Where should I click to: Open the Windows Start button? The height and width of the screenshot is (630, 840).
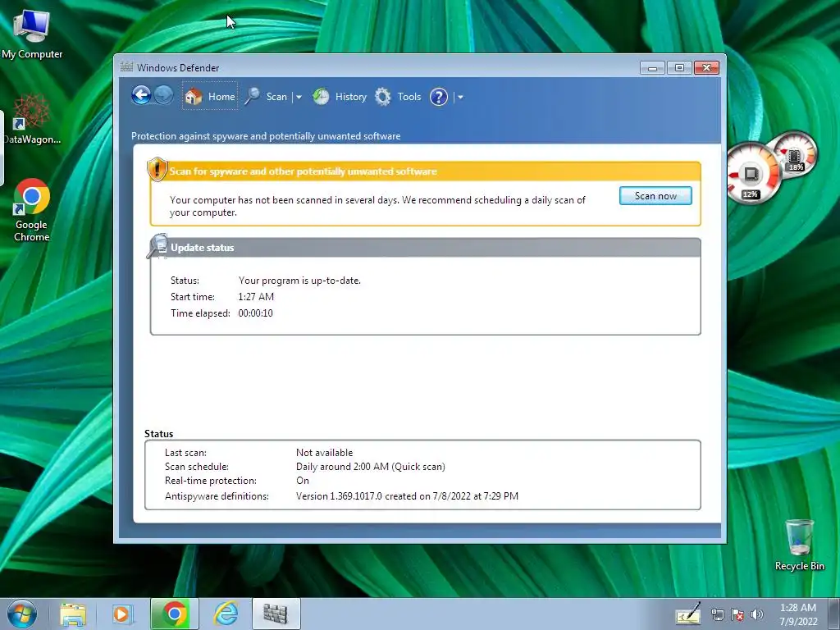(22, 614)
